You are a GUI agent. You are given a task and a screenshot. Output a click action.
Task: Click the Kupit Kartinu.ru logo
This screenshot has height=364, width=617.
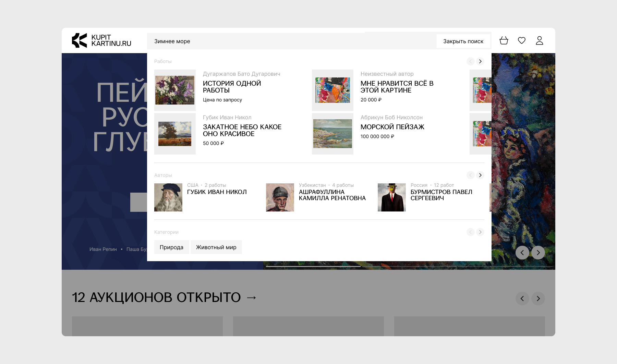(x=101, y=40)
